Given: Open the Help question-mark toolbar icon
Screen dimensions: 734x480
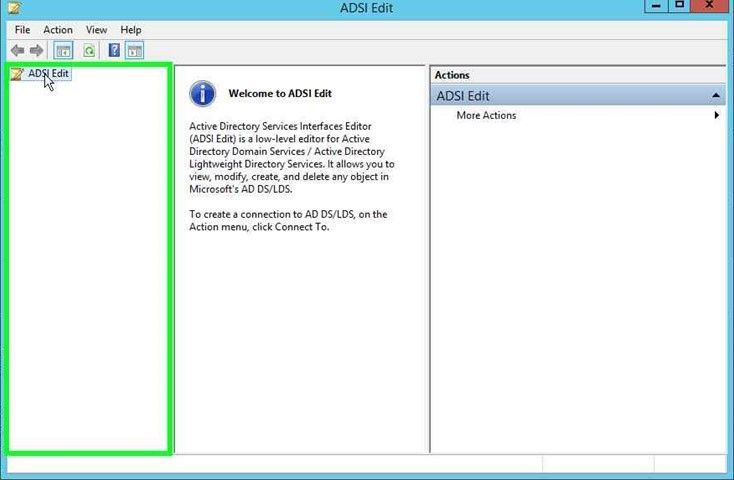Looking at the screenshot, I should 114,50.
